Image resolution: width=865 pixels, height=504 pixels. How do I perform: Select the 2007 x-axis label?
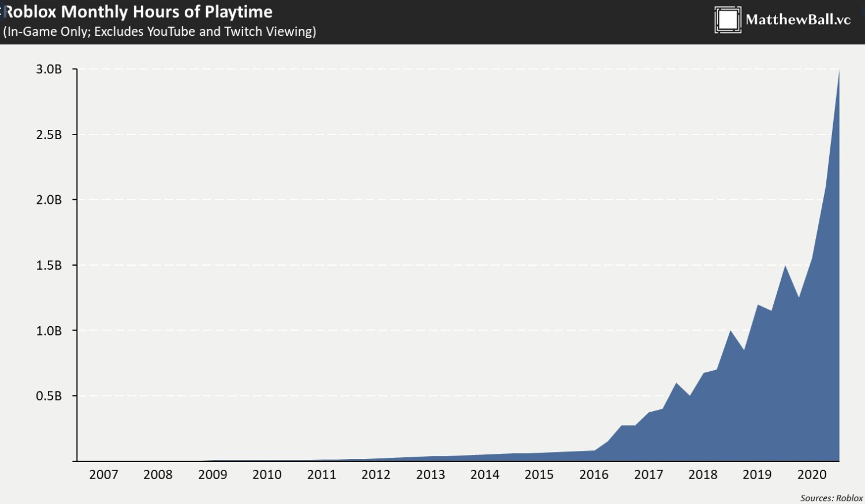tap(104, 475)
